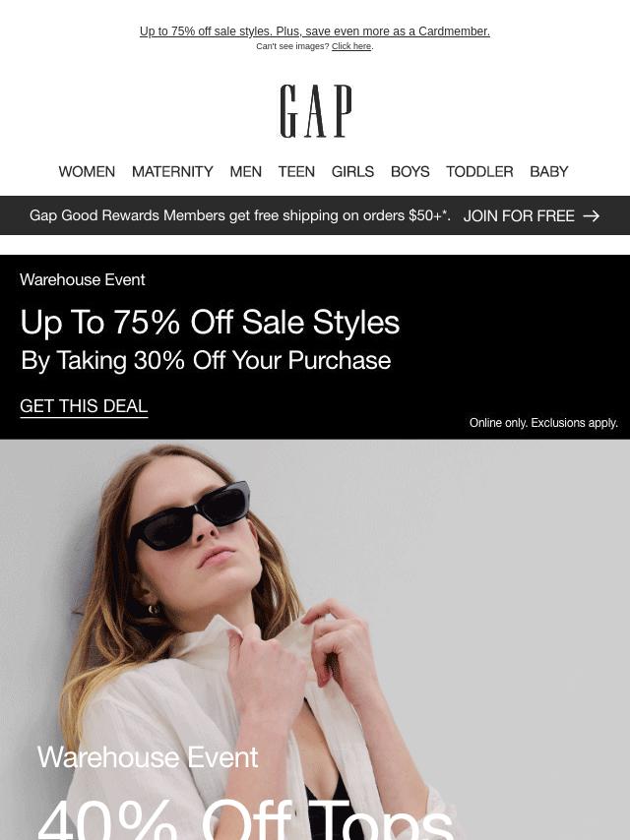
Task: Click the 'Online only. Exclusions apply.' disclaimer
Action: point(543,423)
